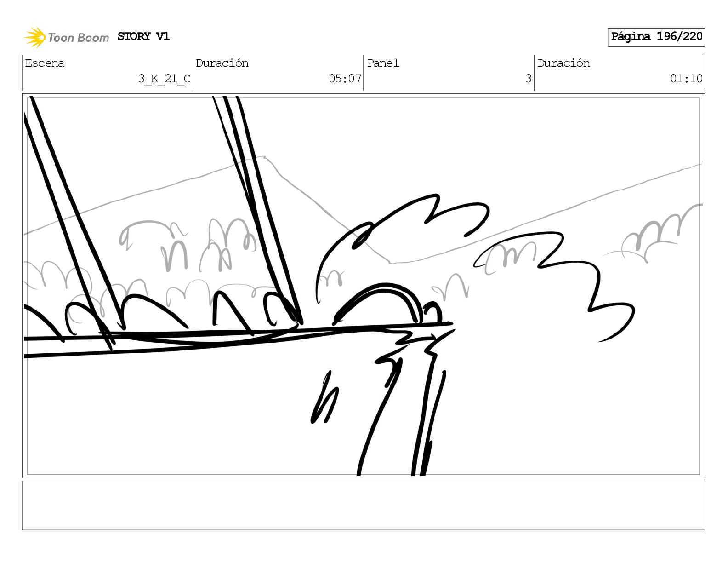The image size is (728, 563).
Task: Click the empty notes box below the panel
Action: (363, 506)
